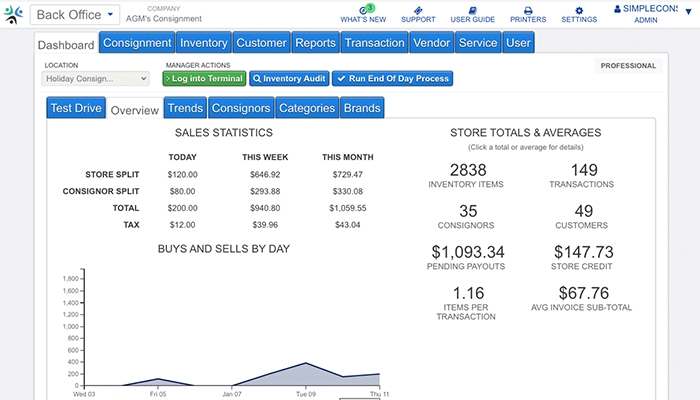
Task: Open the Inventory tab
Action: click(x=204, y=43)
